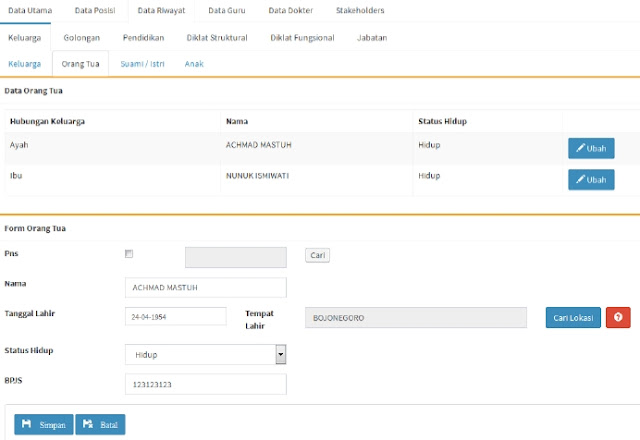Select the blue Keluarga tab in third row

24,64
